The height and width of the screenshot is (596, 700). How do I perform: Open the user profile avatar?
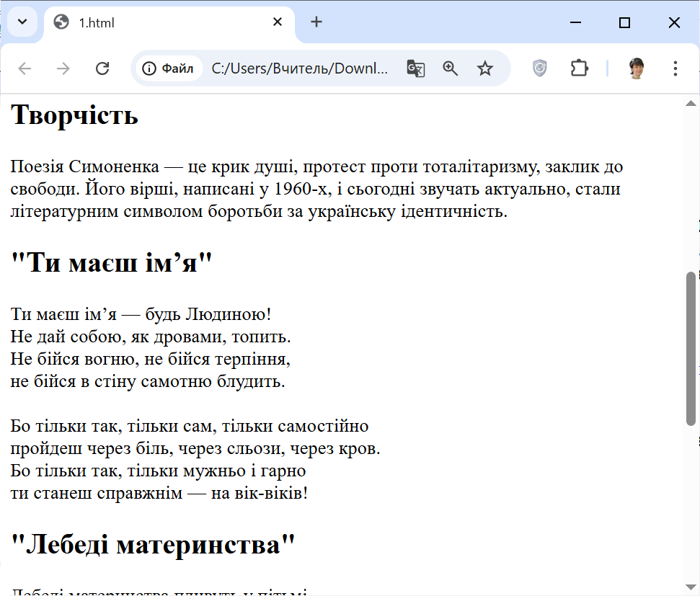[x=636, y=68]
